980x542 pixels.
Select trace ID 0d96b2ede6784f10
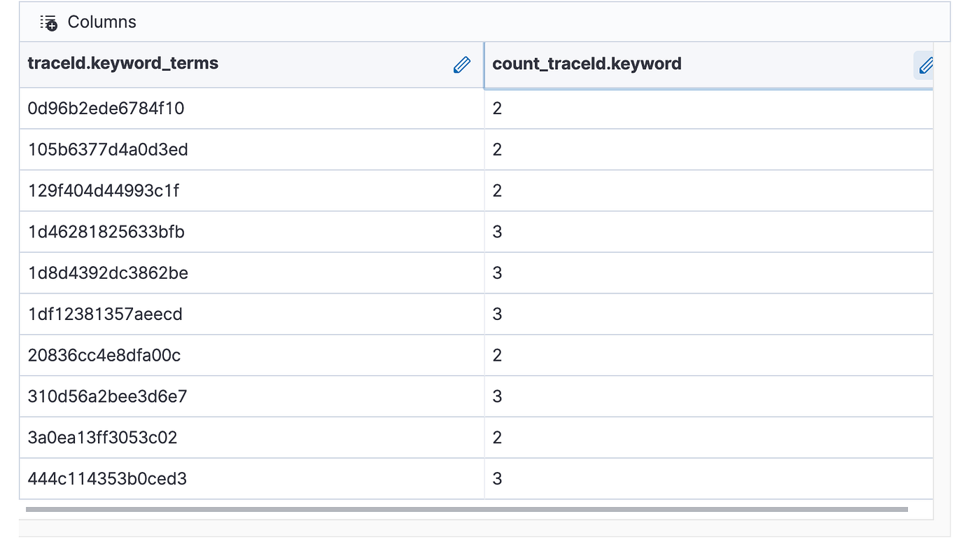click(x=106, y=109)
